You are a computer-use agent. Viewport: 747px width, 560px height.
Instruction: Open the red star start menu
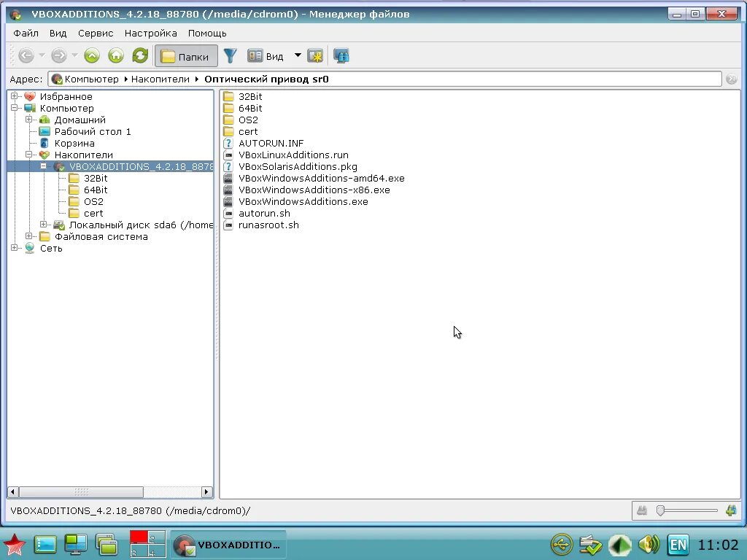(15, 544)
